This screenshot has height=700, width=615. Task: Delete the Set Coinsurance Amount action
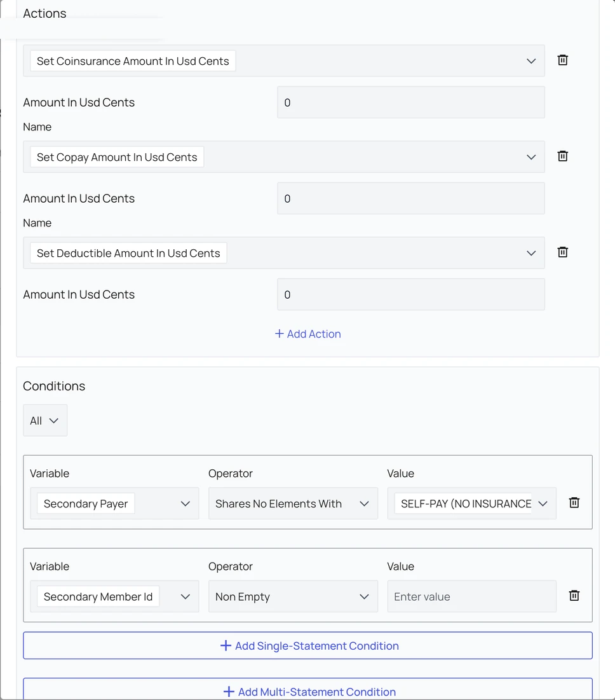[x=562, y=60]
